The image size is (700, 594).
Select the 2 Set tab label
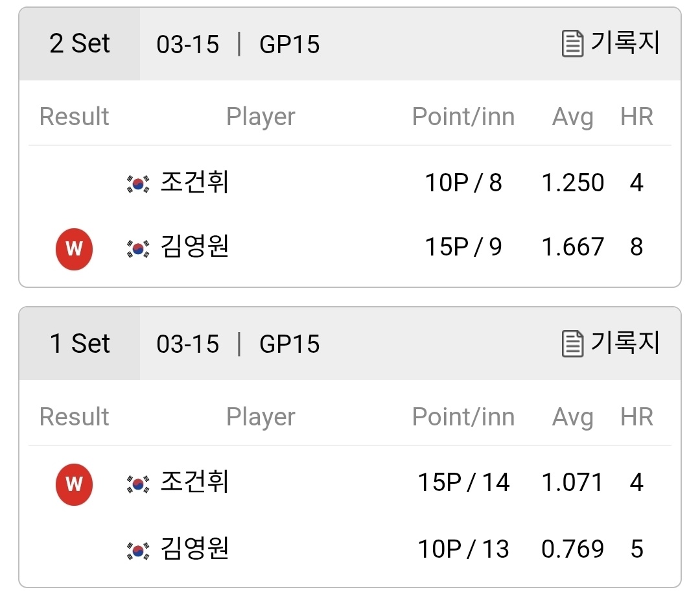[x=80, y=43]
